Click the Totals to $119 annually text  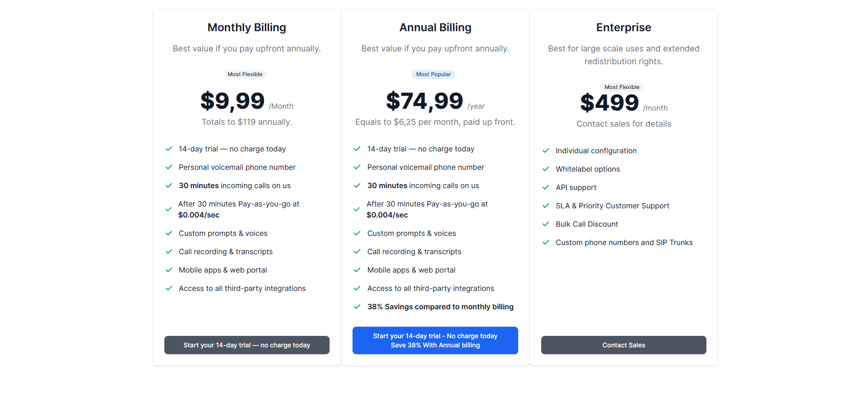point(246,122)
